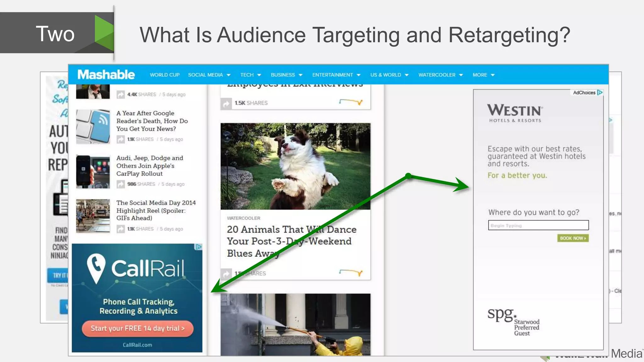Click '986 SHARES' count text

coord(141,184)
